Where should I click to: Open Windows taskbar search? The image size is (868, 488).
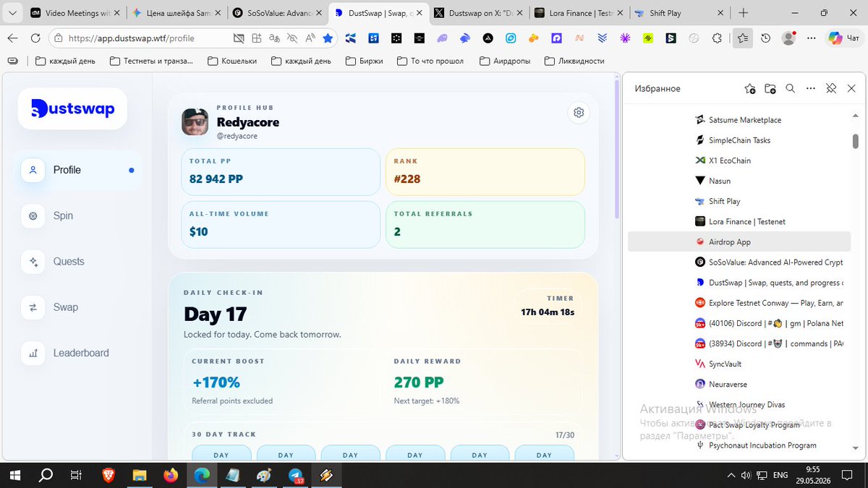pos(45,475)
